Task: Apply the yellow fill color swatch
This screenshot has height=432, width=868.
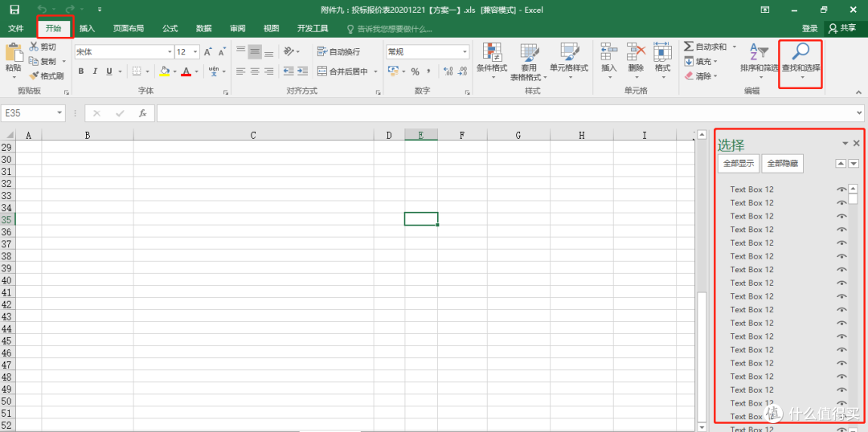Action: point(165,72)
